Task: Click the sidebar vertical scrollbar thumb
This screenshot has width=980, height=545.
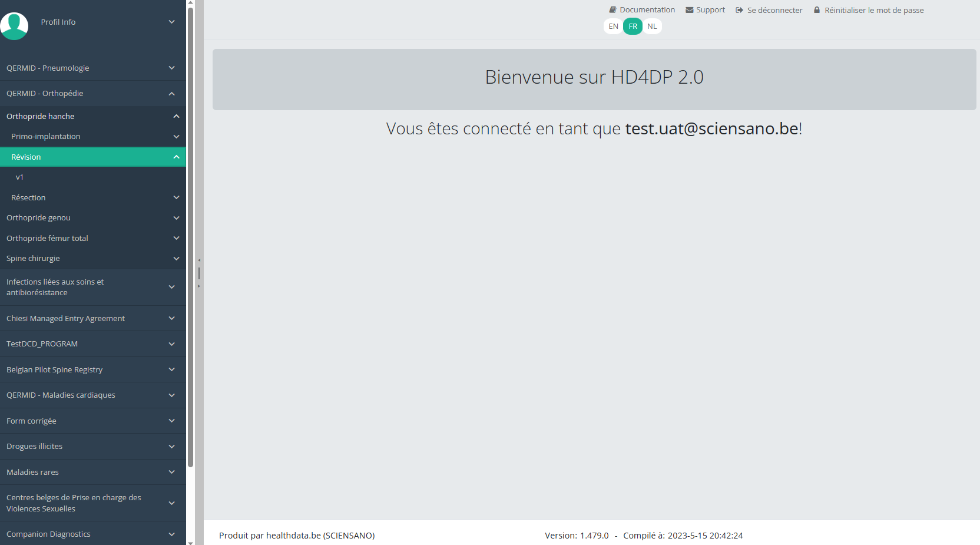Action: (190, 236)
